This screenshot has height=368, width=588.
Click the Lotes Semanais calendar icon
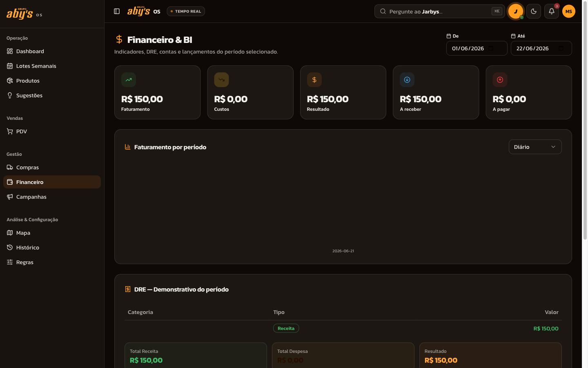(x=10, y=66)
